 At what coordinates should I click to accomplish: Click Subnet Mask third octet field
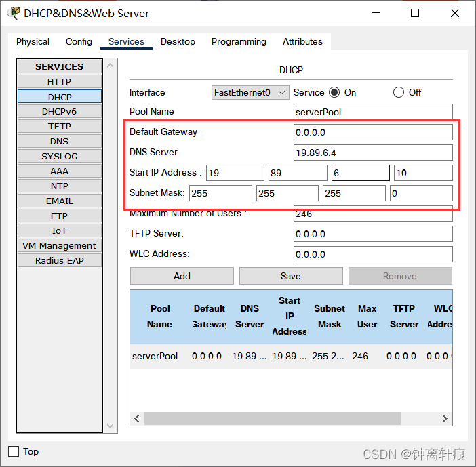354,193
